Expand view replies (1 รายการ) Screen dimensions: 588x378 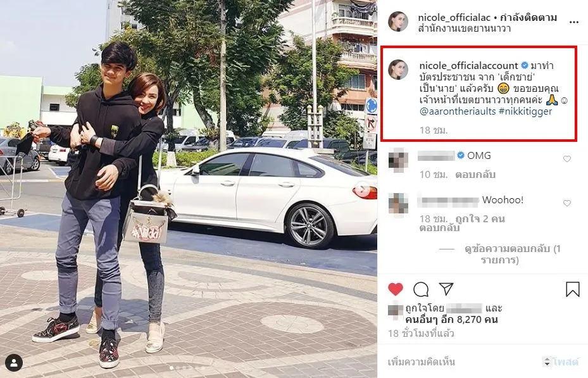pyautogui.click(x=512, y=255)
